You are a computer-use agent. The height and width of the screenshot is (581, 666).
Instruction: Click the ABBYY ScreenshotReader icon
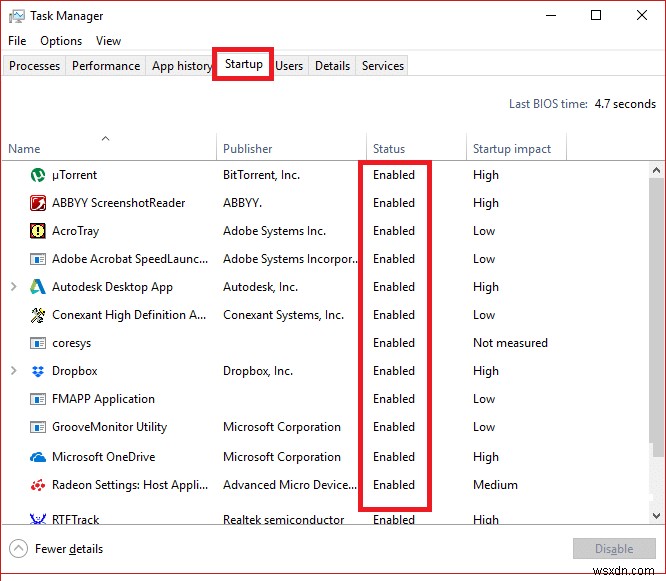[x=38, y=203]
